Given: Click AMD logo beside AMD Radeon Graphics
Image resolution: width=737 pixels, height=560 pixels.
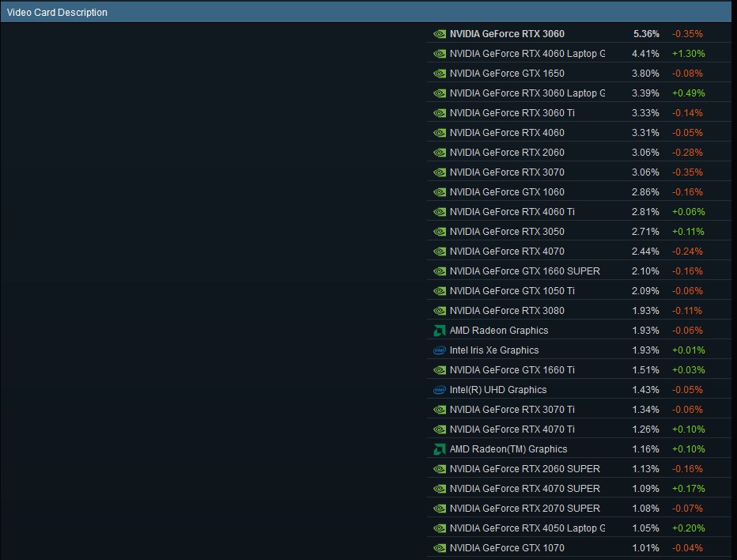Looking at the screenshot, I should [x=440, y=331].
